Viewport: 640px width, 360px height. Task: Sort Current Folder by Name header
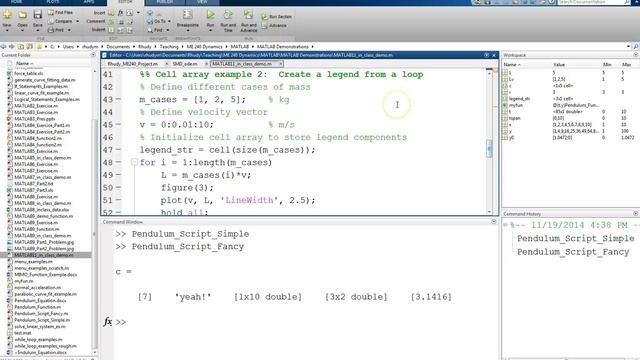[23, 64]
